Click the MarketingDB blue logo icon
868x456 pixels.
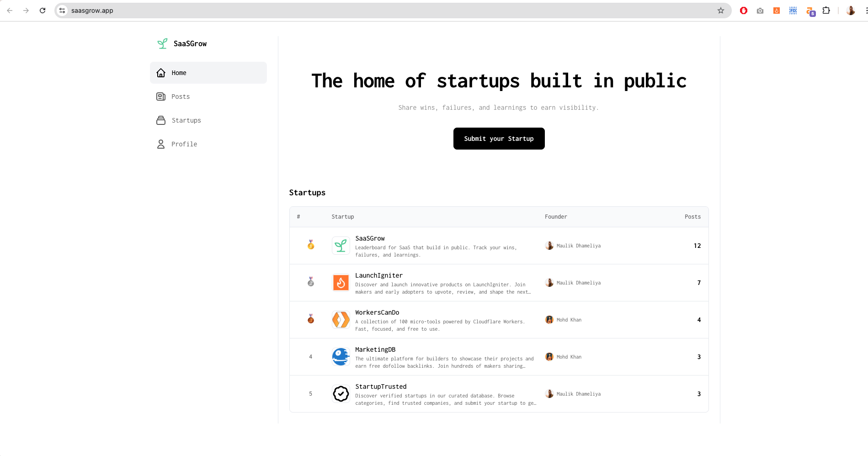point(341,357)
